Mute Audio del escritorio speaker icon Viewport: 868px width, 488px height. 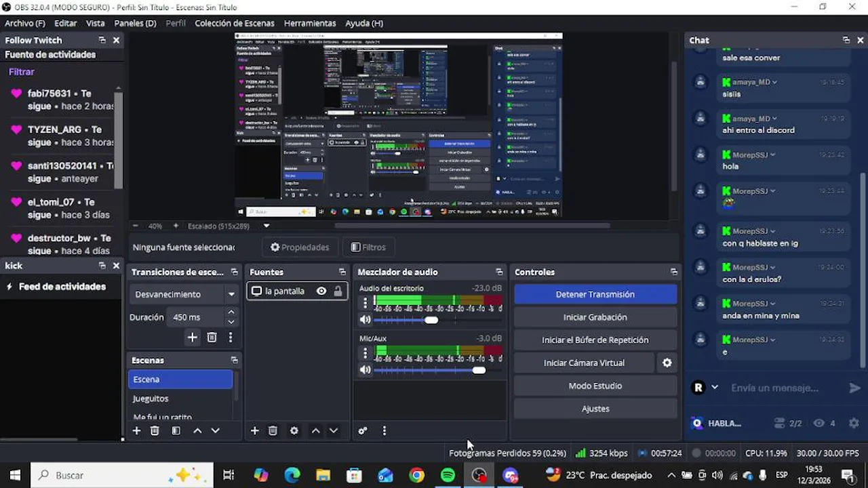[366, 320]
